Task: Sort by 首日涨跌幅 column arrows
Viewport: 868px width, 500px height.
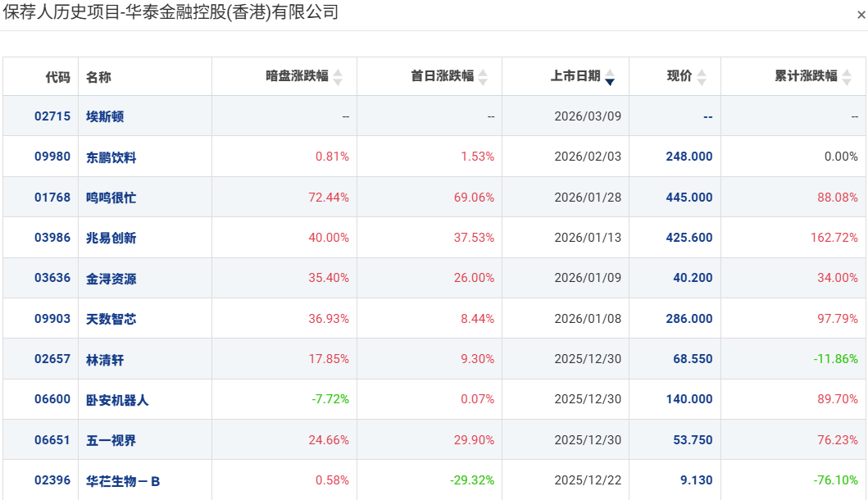Action: click(483, 78)
